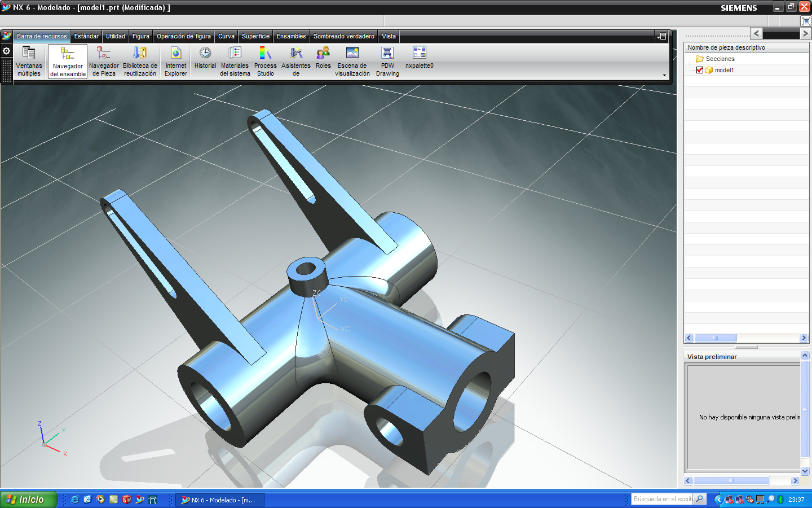Click Vista preliminar horizontal scrollbar thumb

click(x=731, y=481)
